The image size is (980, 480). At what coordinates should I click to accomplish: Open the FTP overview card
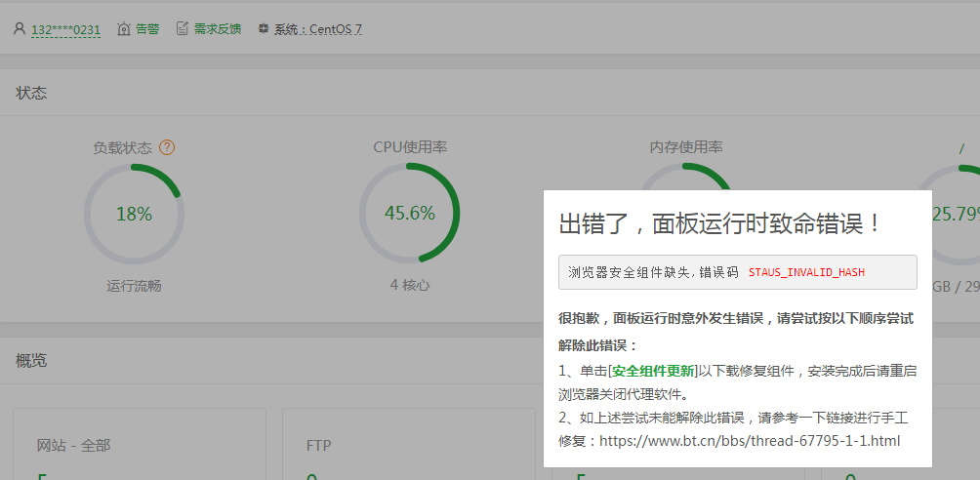[409, 444]
